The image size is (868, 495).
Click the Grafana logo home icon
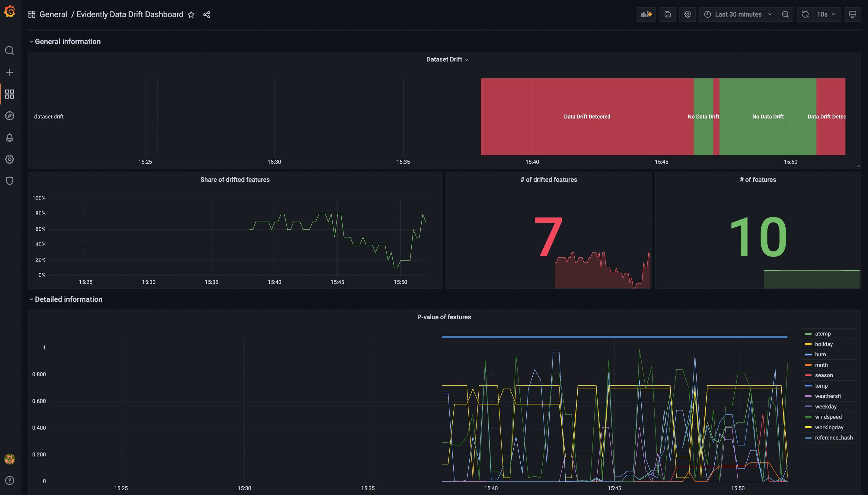(x=10, y=11)
